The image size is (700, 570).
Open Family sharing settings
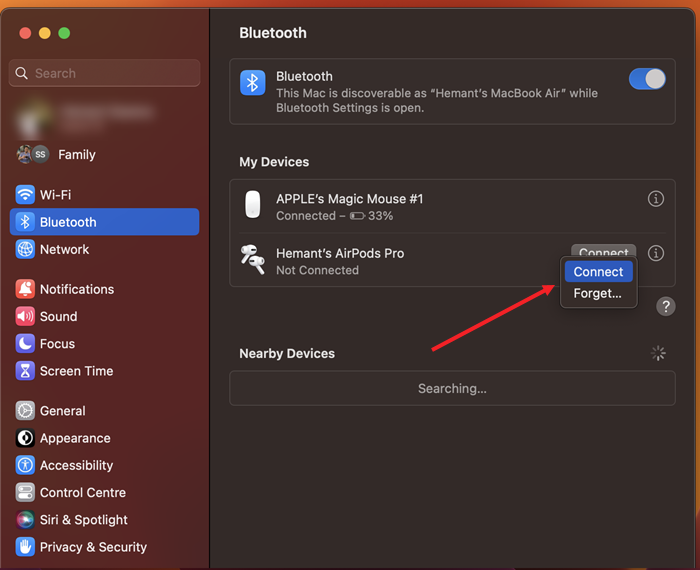(x=76, y=154)
